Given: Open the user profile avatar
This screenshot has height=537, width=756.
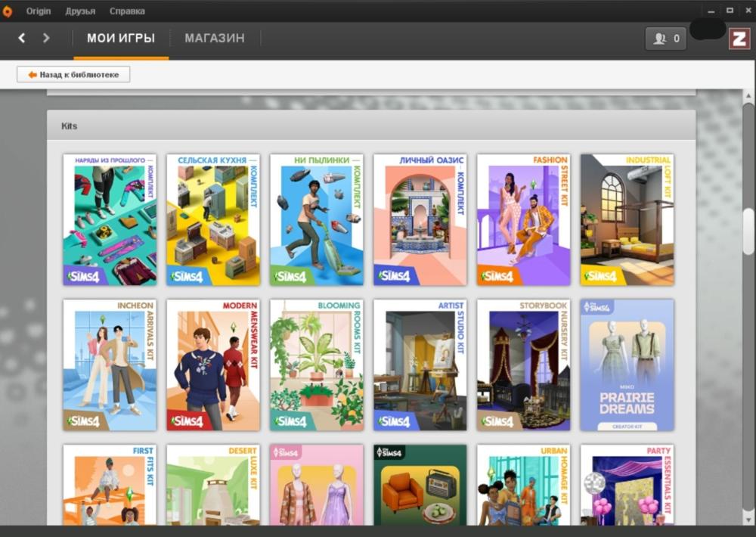Looking at the screenshot, I should (x=739, y=39).
